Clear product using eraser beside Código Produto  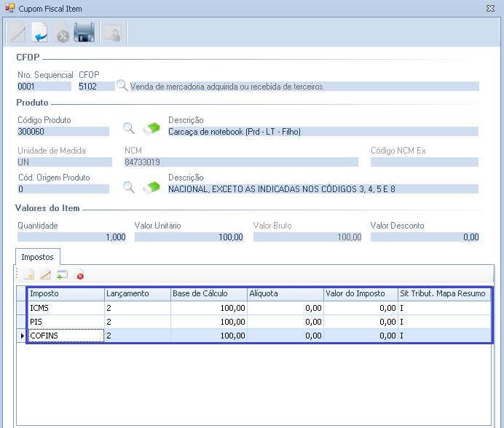tap(151, 129)
